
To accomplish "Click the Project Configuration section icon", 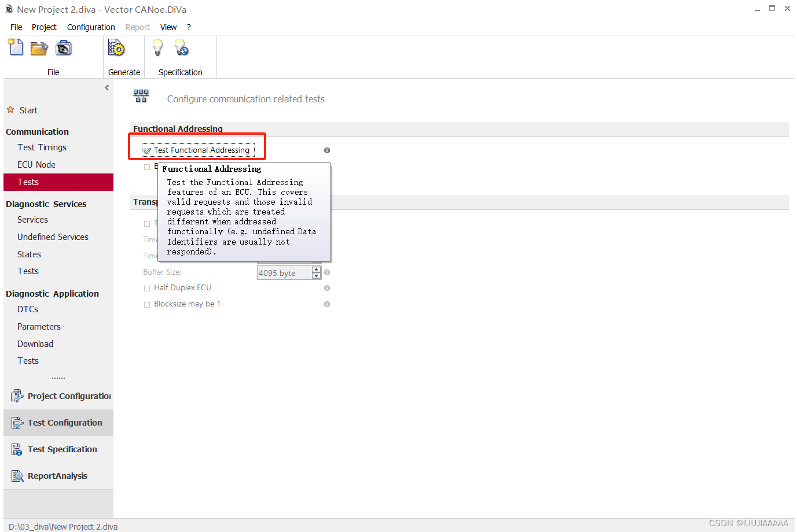I will click(17, 396).
